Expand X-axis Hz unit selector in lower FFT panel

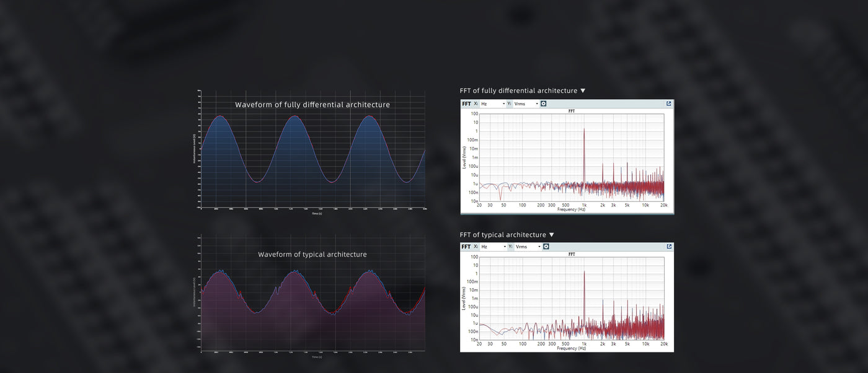click(494, 247)
